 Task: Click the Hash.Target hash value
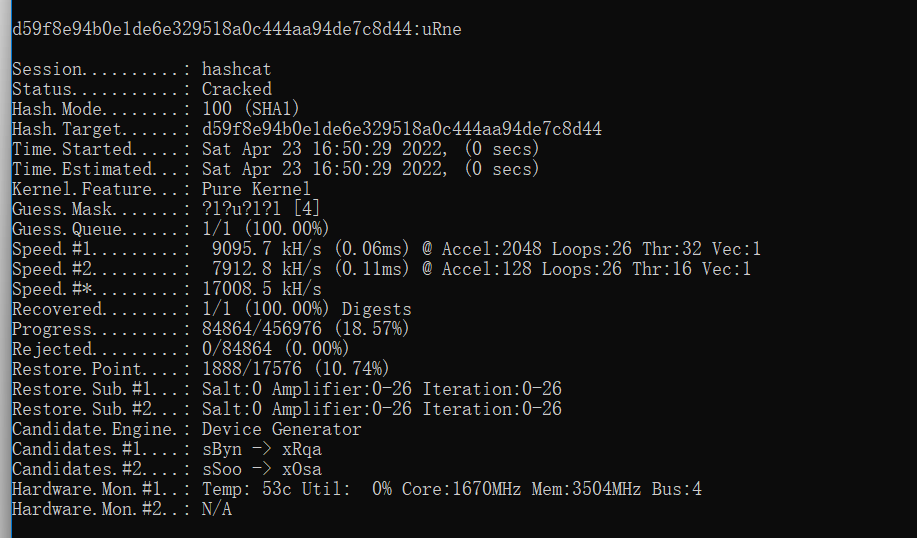pos(401,129)
